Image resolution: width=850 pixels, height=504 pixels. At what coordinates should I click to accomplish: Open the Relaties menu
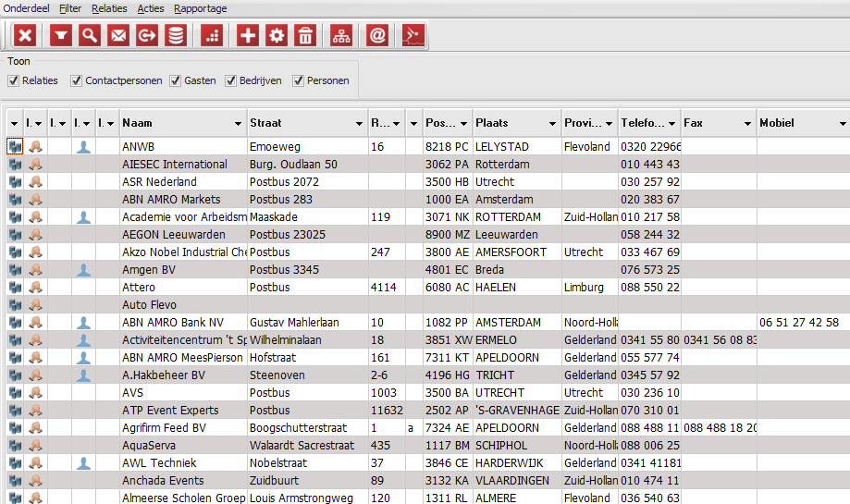tap(109, 8)
